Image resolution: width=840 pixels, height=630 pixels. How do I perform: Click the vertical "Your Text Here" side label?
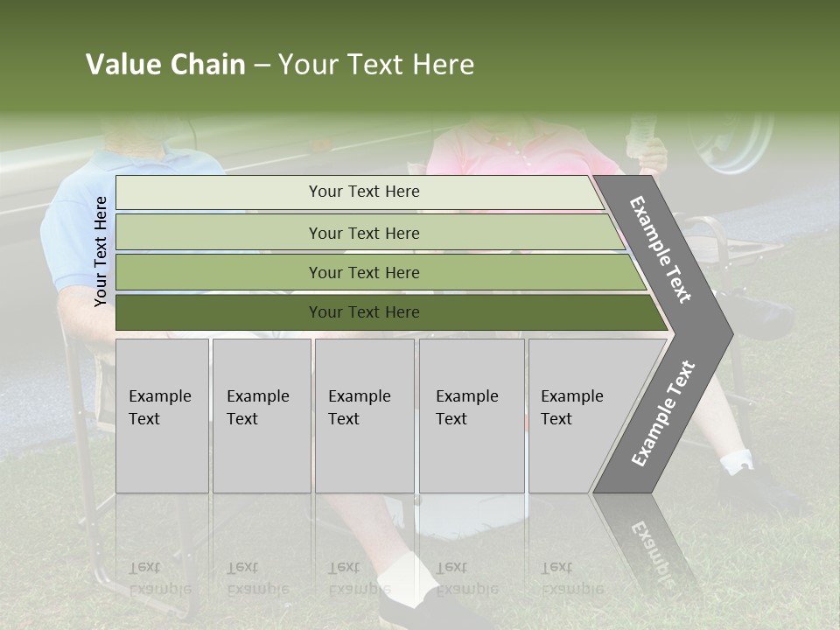click(101, 251)
